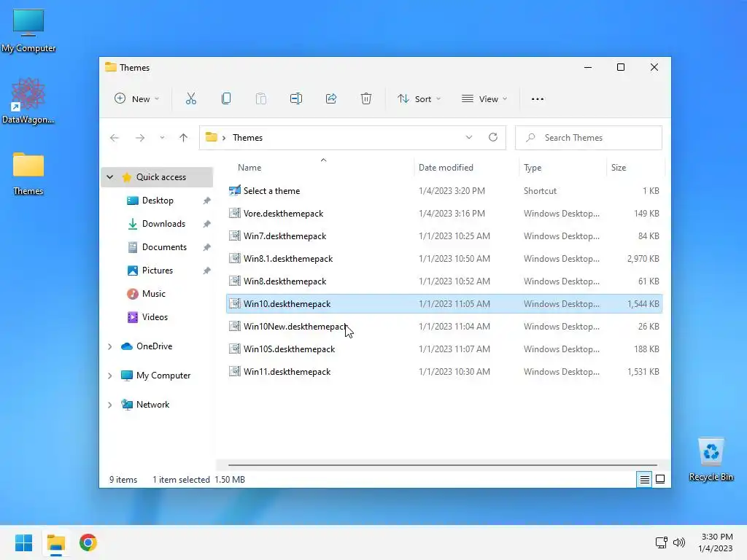This screenshot has height=560, width=747.
Task: Click the Delete trash icon
Action: click(366, 98)
